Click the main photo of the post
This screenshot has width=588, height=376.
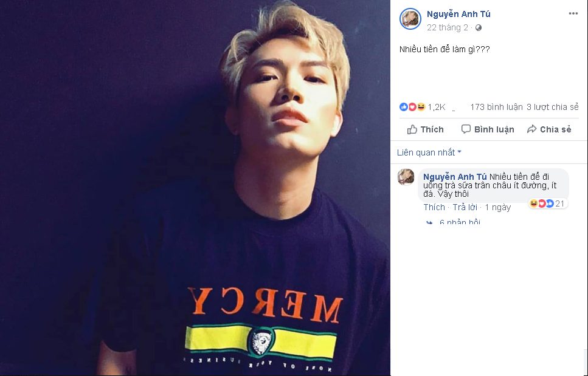click(x=195, y=188)
